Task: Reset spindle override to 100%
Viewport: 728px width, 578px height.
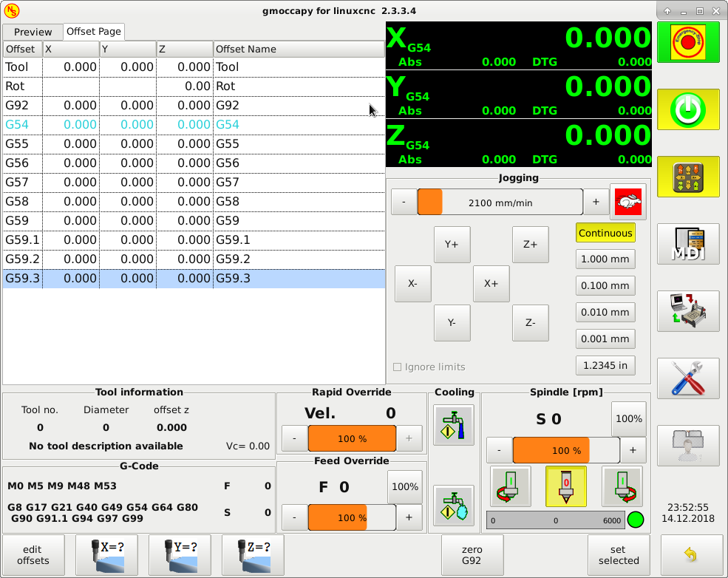Action: [629, 419]
